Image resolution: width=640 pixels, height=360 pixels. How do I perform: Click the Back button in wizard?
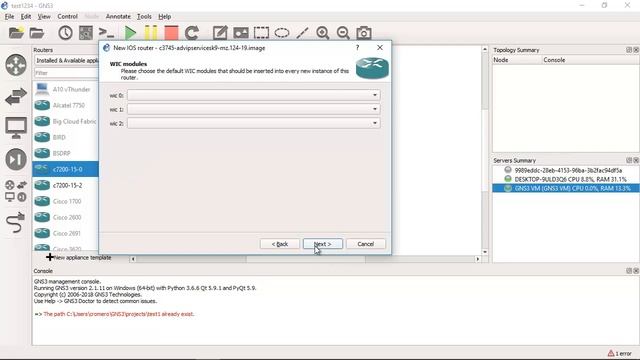(280, 244)
